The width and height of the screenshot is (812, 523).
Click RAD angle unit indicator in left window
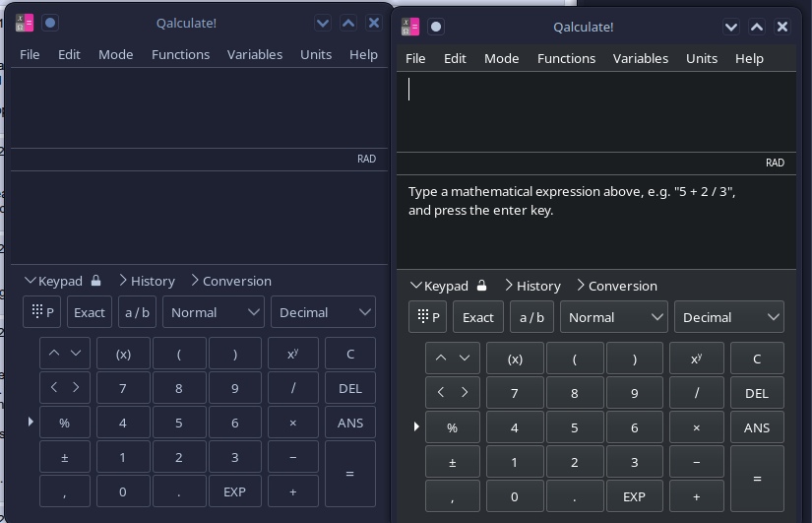(x=366, y=159)
